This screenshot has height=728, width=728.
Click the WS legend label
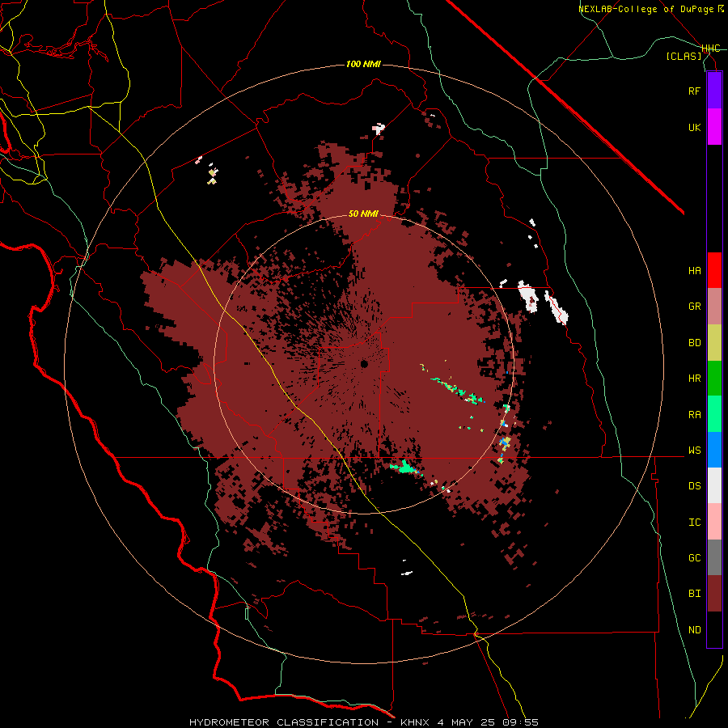[694, 451]
